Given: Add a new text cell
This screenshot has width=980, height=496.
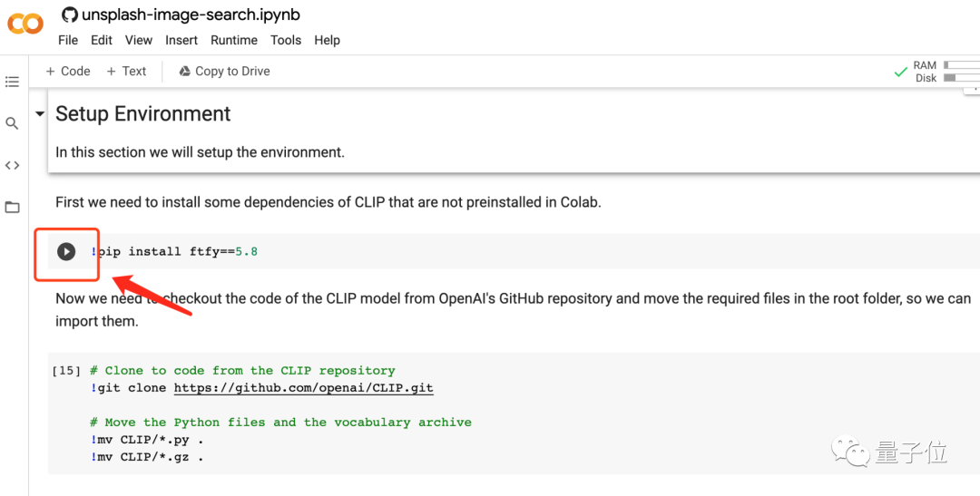Looking at the screenshot, I should [x=126, y=71].
